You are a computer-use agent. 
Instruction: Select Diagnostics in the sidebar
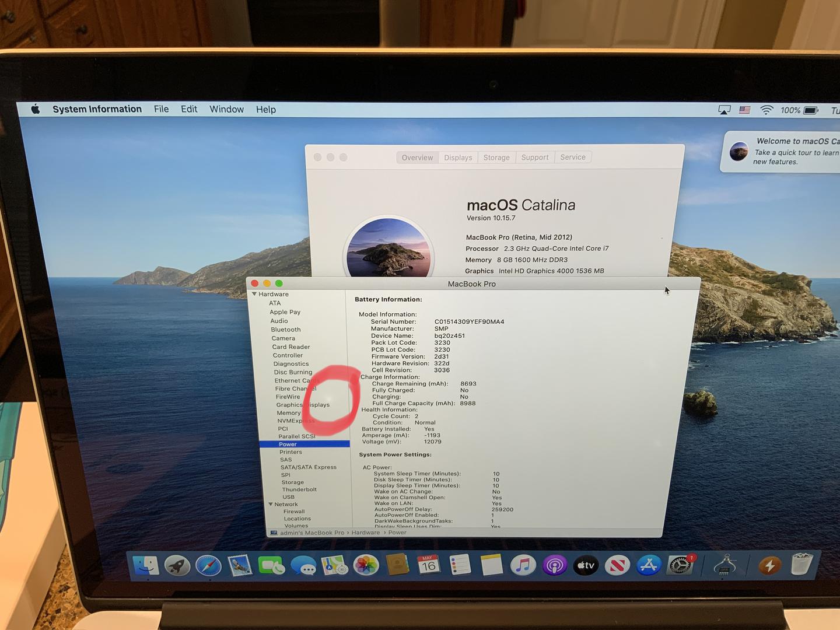tap(291, 364)
